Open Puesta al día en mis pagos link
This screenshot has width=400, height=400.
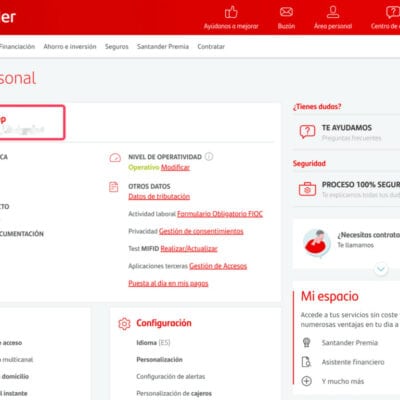coord(168,283)
